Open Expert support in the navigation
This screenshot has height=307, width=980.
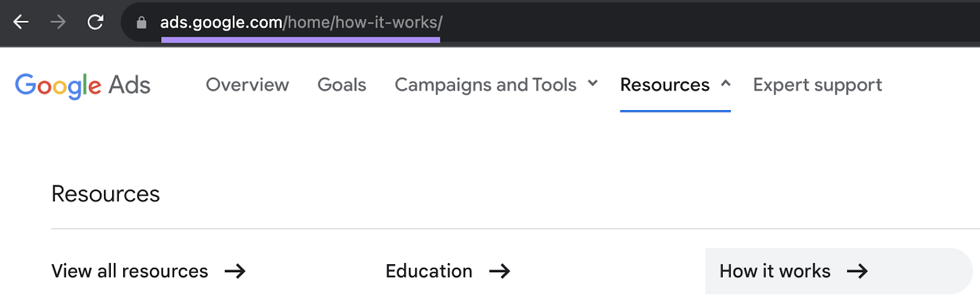[x=817, y=85]
